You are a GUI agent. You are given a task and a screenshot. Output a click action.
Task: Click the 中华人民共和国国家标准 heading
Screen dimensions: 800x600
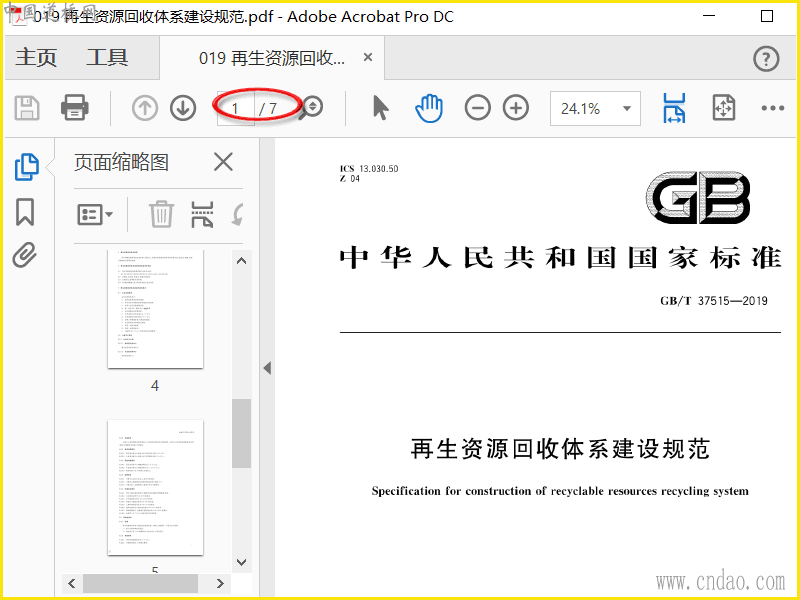[560, 257]
